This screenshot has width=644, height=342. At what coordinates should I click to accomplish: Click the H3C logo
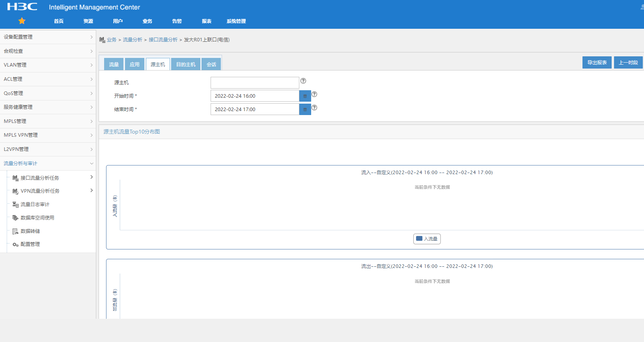(22, 7)
